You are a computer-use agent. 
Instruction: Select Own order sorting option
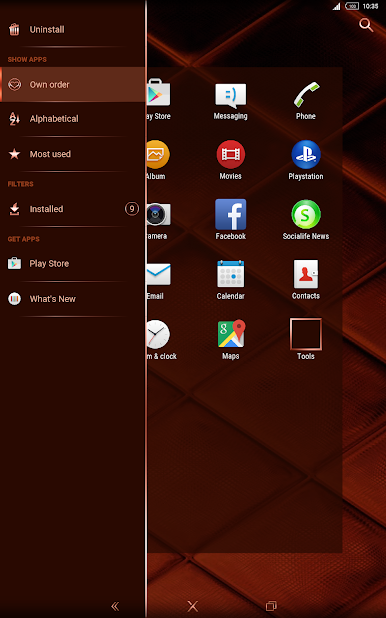(73, 84)
